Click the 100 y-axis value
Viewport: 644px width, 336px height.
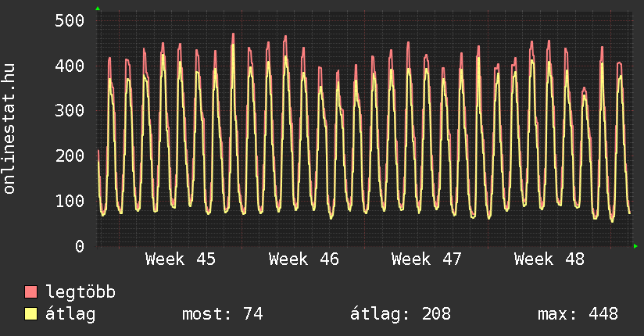click(x=70, y=201)
